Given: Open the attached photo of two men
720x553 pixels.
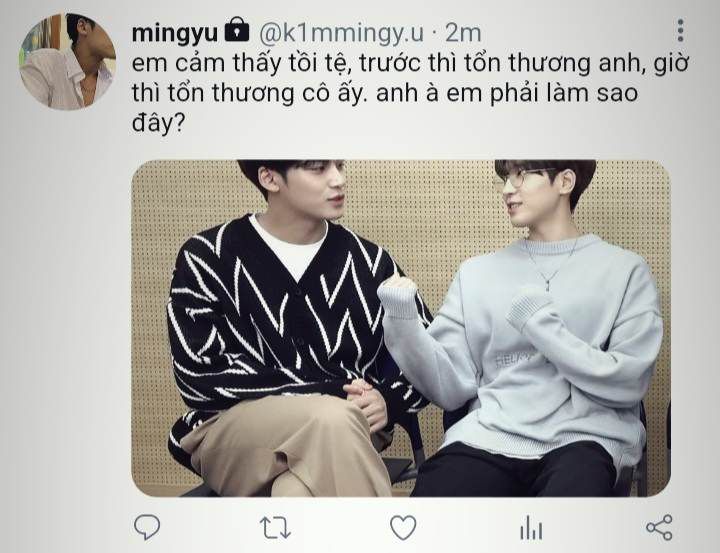Looking at the screenshot, I should coord(401,328).
